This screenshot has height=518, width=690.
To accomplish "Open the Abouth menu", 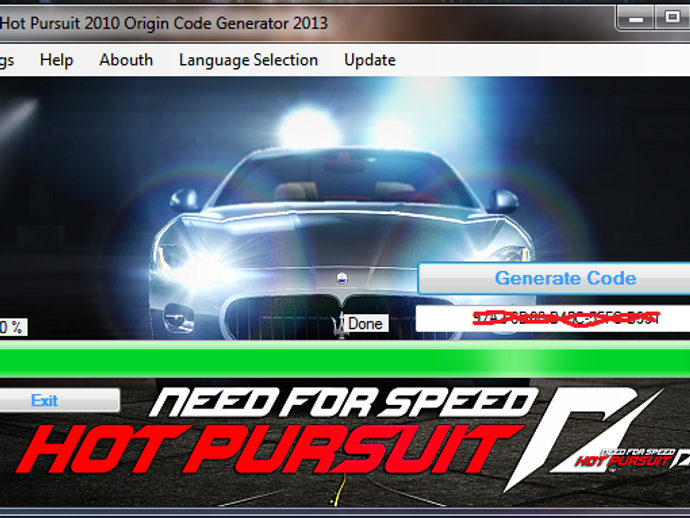I will (x=126, y=60).
